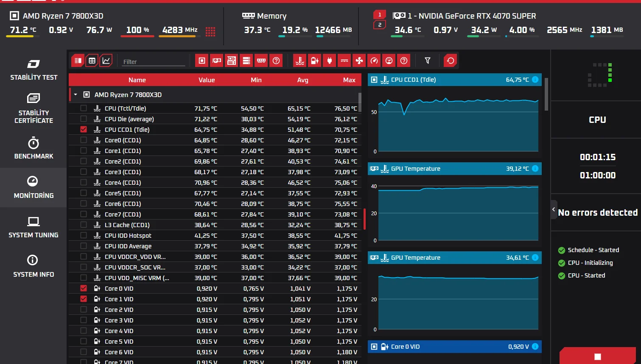641x364 pixels.
Task: Toggle the speedometer sensor filter icon
Action: pyautogui.click(x=374, y=61)
